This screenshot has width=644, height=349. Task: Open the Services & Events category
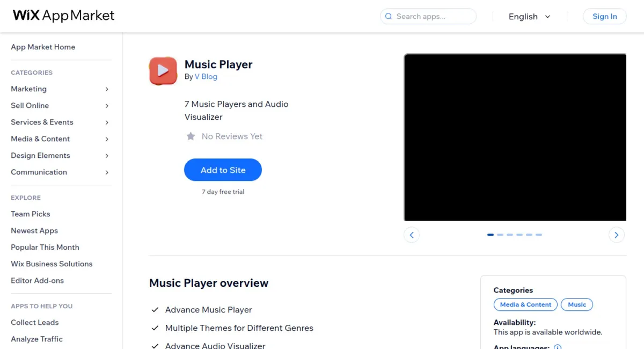tap(42, 122)
